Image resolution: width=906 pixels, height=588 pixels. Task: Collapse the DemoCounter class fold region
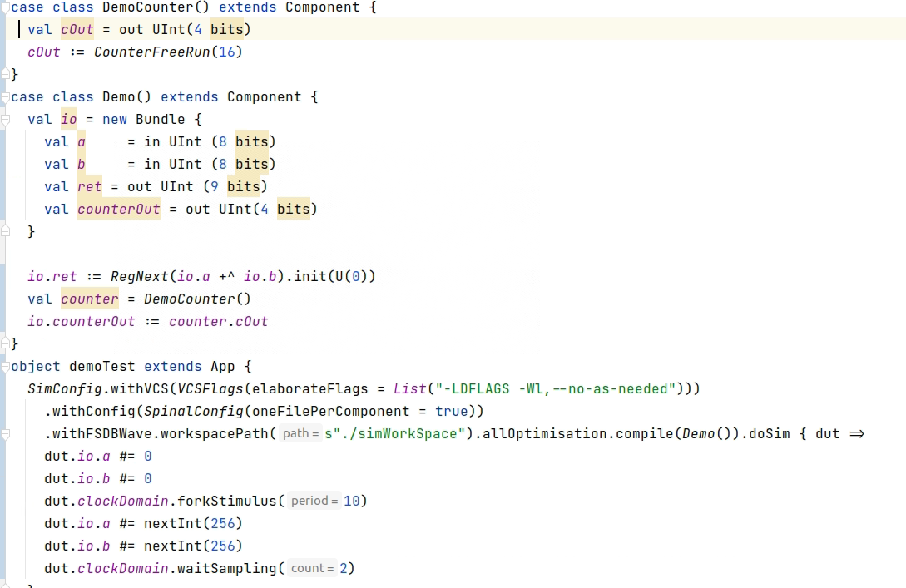4,7
